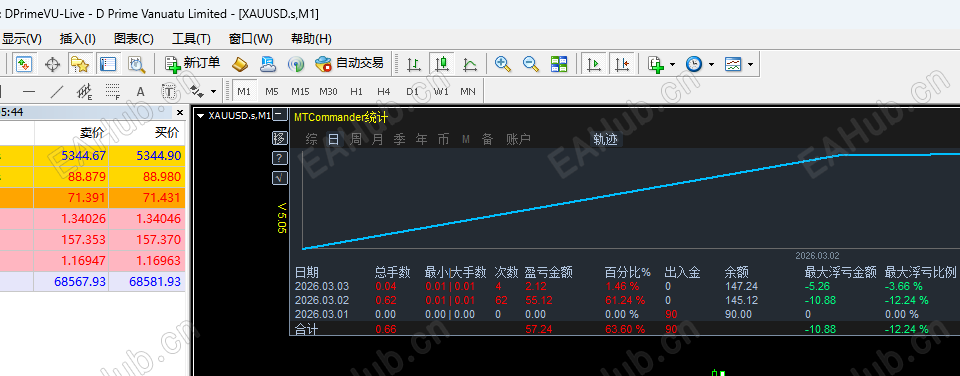Click the question mark help button
Screen dimensions: 960x376
(x=279, y=158)
